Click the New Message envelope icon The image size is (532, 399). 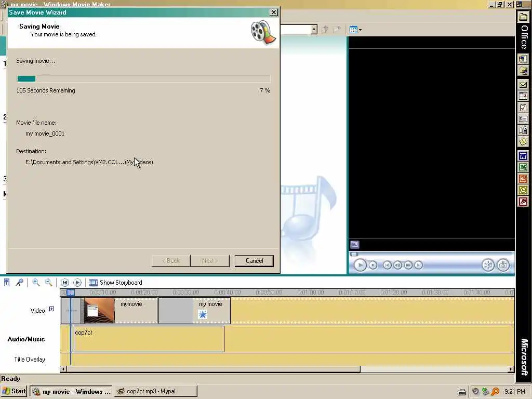(523, 85)
